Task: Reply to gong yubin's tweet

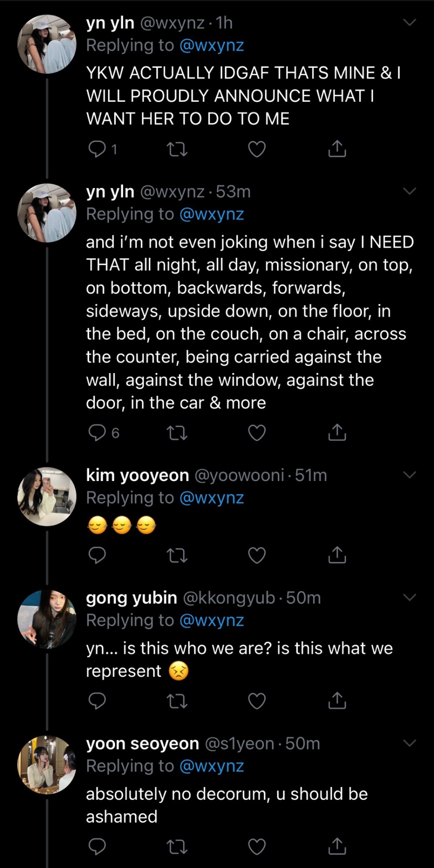Action: pos(97,701)
